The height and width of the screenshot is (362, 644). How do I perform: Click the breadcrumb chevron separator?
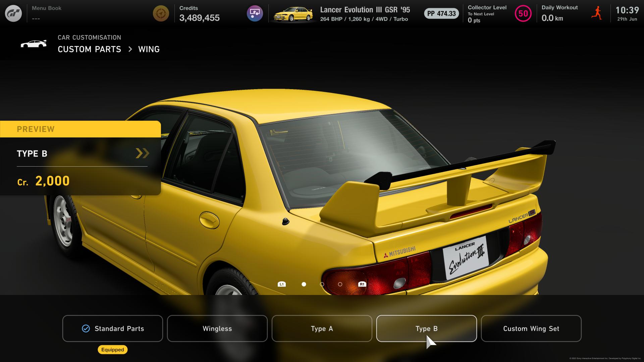point(130,49)
